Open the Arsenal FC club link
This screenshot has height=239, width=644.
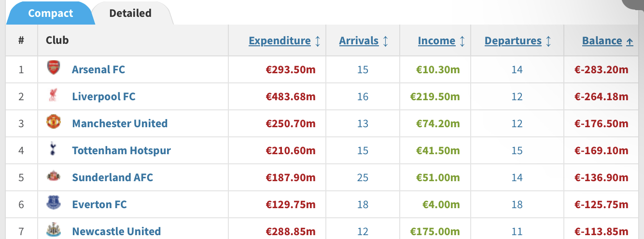[x=98, y=69]
